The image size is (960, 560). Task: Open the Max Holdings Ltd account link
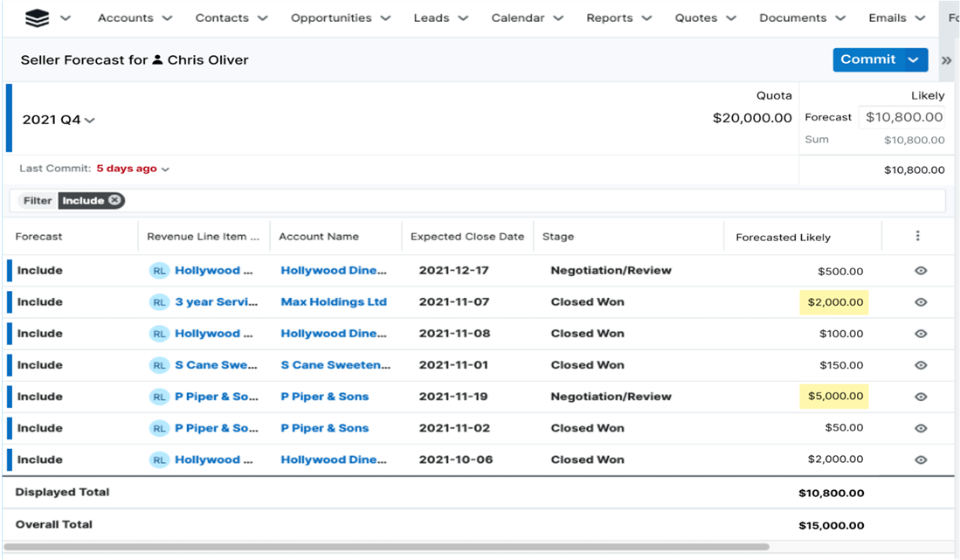click(x=333, y=302)
